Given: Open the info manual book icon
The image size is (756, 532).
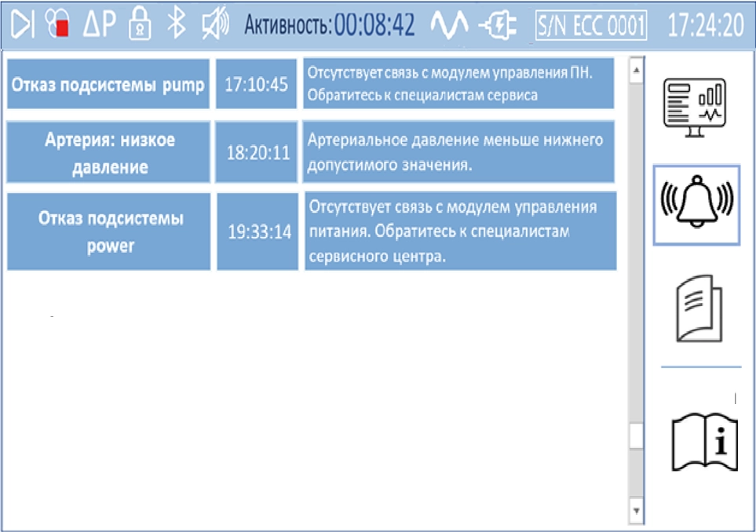Looking at the screenshot, I should coord(703,442).
